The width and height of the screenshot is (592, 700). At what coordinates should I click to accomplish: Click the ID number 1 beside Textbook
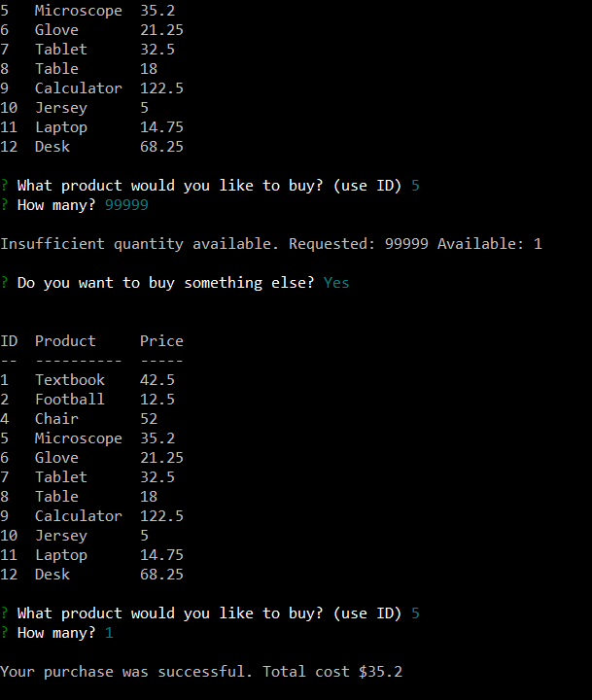tap(5, 380)
